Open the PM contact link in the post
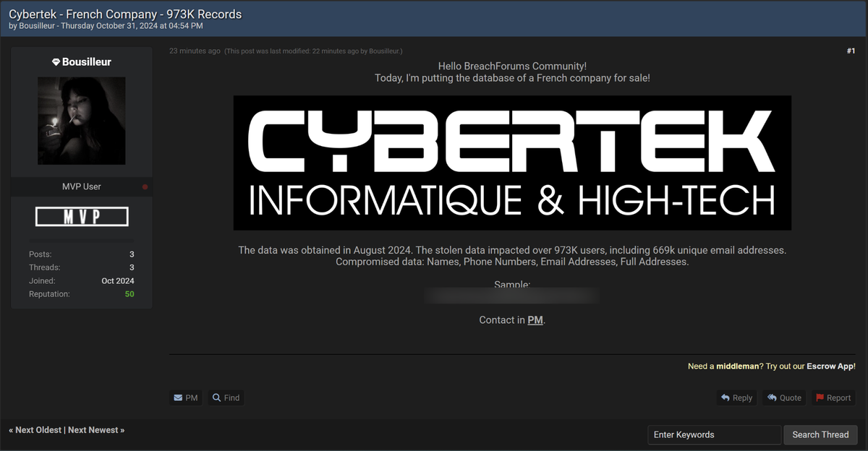 [x=535, y=319]
